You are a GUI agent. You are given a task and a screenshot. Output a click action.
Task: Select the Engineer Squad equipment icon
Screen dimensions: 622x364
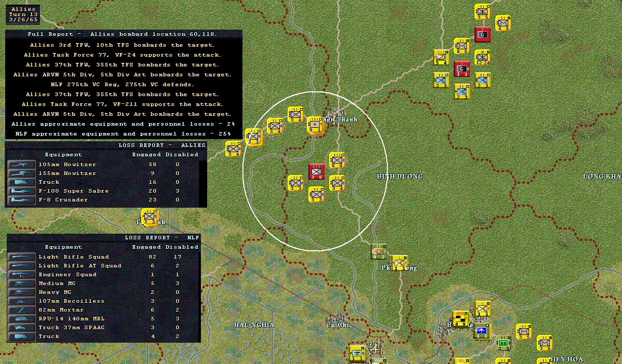tap(21, 274)
